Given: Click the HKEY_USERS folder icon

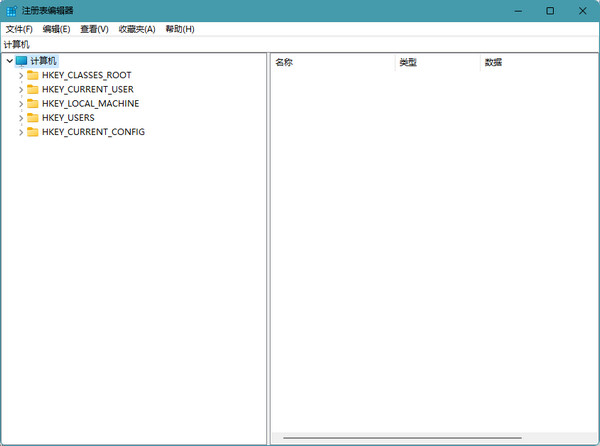Looking at the screenshot, I should click(33, 117).
